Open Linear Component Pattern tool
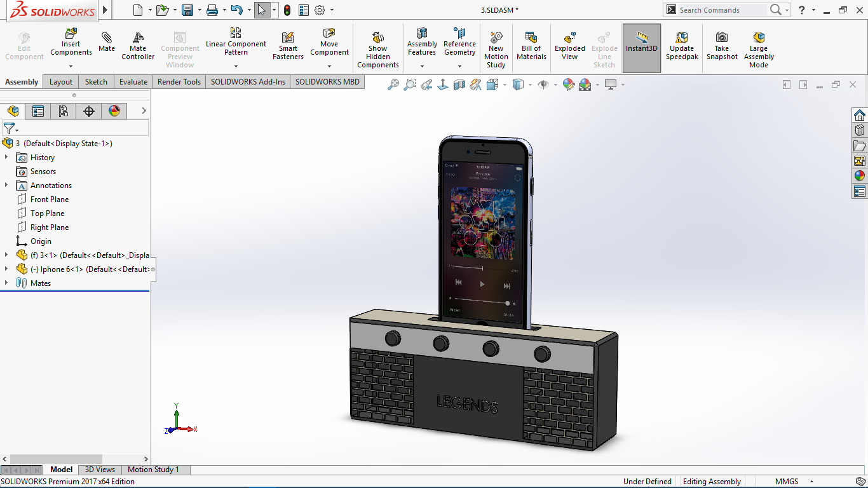This screenshot has width=868, height=488. point(236,42)
